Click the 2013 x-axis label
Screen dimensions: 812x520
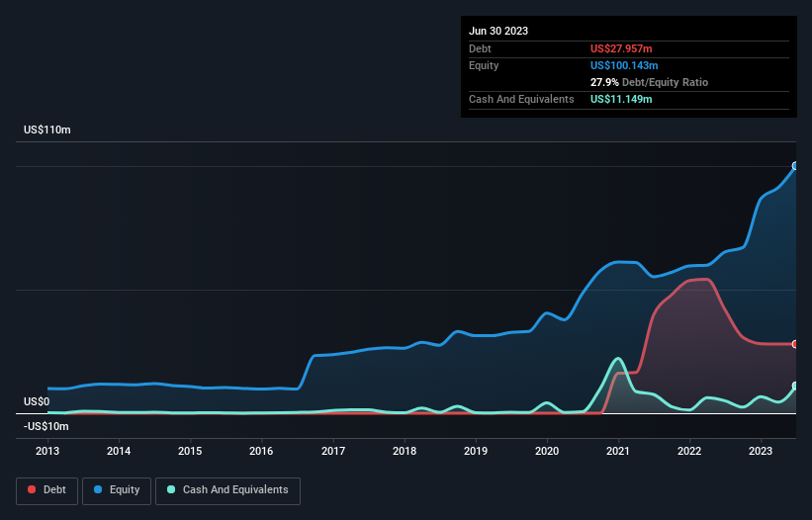tap(47, 451)
